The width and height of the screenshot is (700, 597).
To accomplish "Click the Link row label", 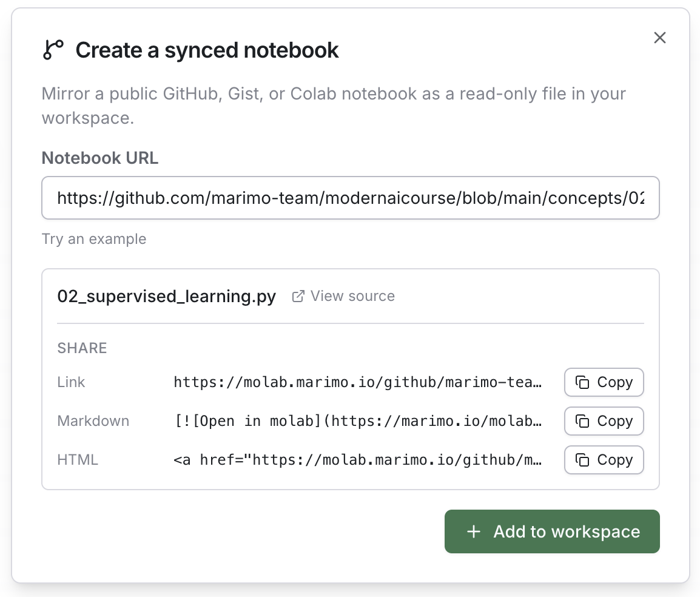I will click(x=71, y=382).
